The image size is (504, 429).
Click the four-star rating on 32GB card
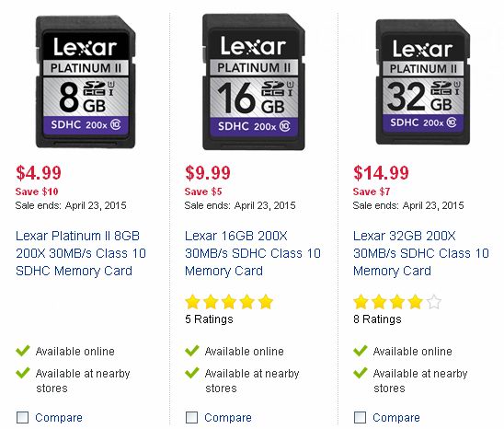tap(397, 302)
